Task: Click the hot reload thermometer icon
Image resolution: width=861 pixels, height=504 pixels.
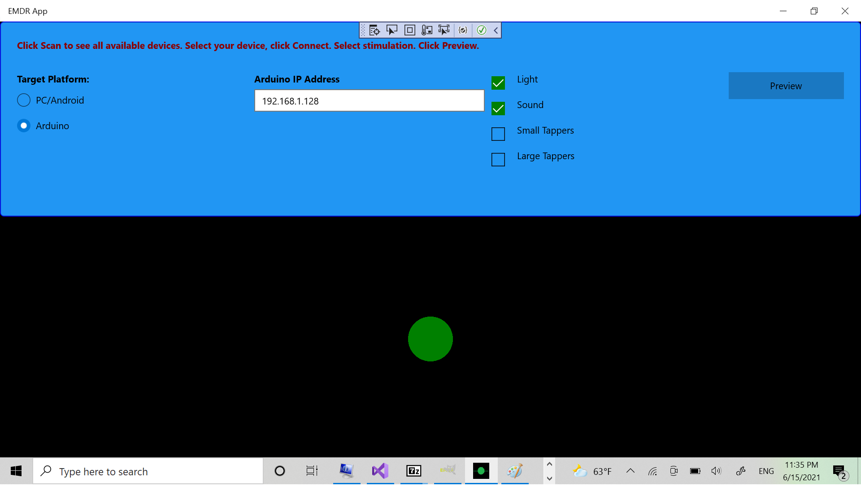Action: point(427,30)
